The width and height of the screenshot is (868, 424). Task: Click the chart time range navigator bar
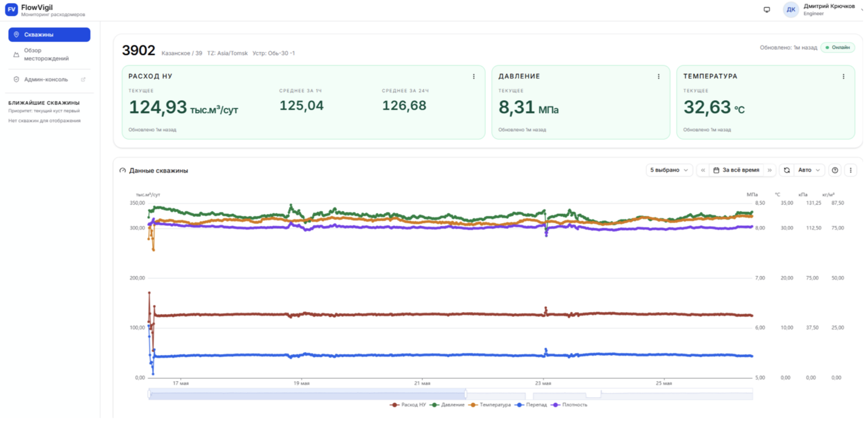coord(451,394)
